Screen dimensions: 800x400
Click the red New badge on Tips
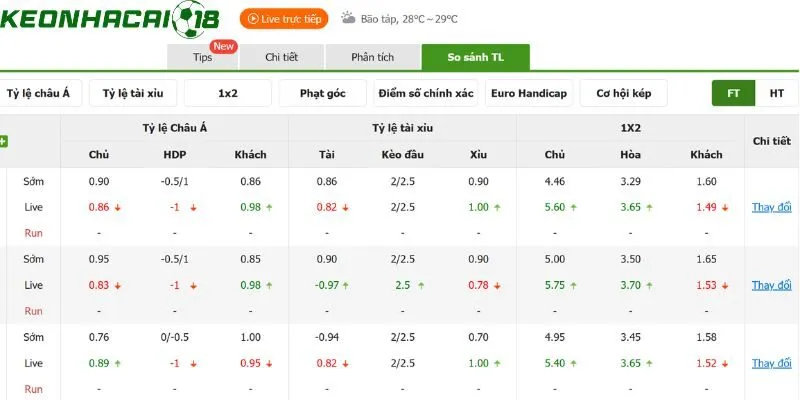tap(223, 46)
